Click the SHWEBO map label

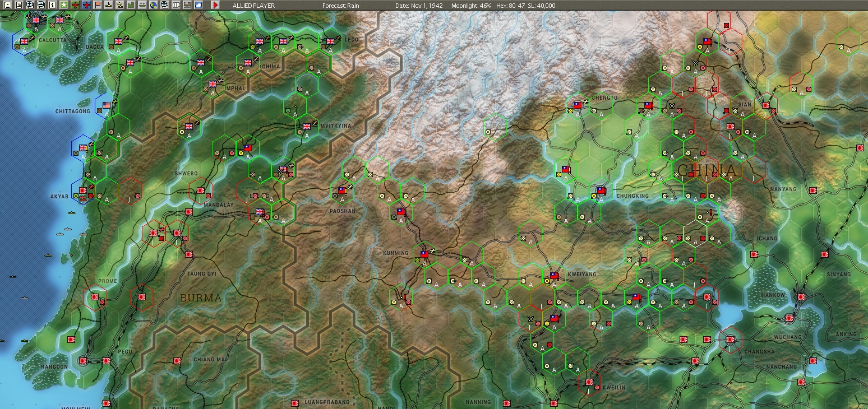pyautogui.click(x=186, y=174)
